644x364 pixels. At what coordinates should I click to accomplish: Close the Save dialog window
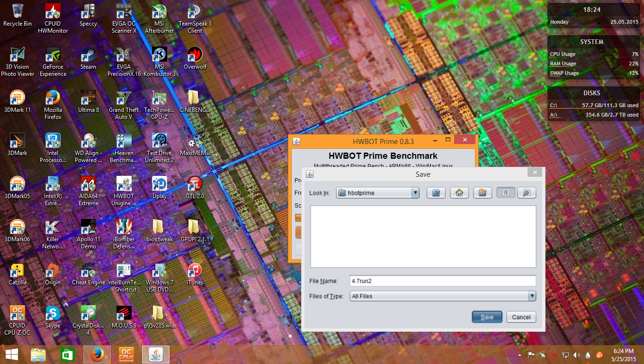click(x=535, y=173)
